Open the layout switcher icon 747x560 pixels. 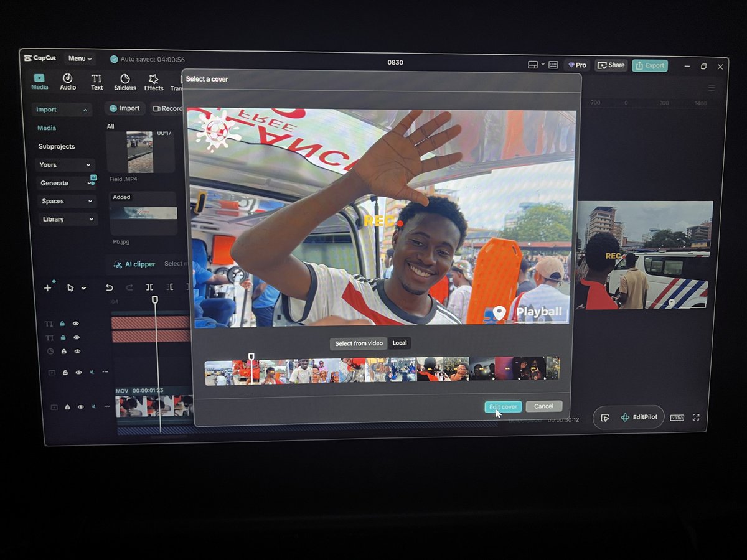[x=533, y=65]
